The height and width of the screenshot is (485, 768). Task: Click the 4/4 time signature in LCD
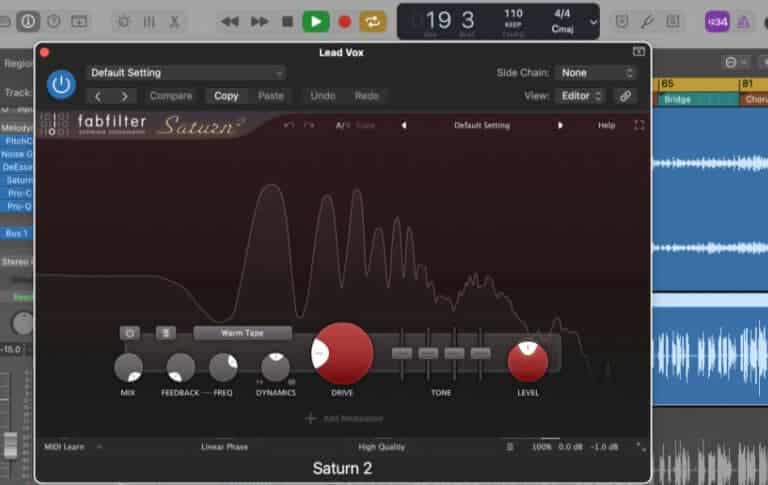[562, 13]
